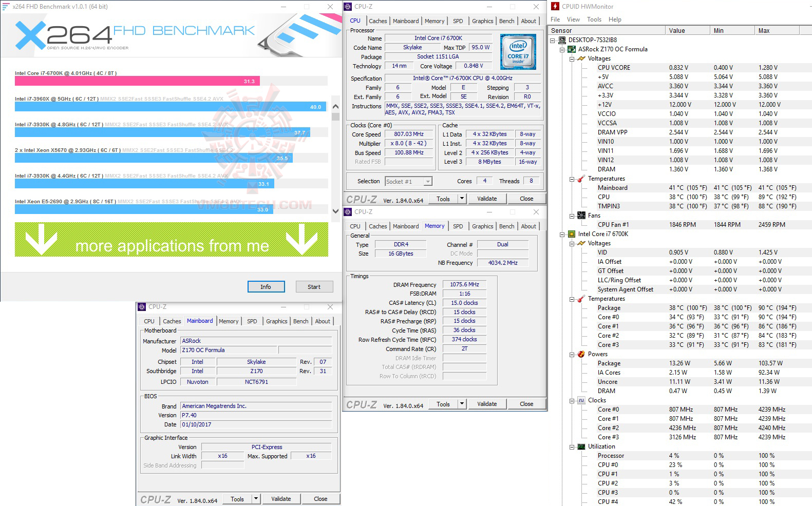Collapse the DESKTOP-7S32IB8 tree node
This screenshot has width=812, height=506.
553,40
